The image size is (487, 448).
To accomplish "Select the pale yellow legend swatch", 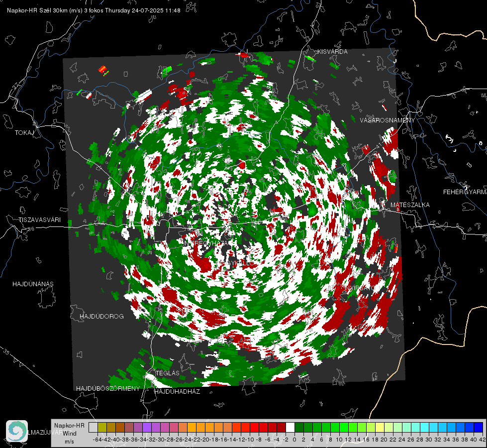I will (x=380, y=427).
